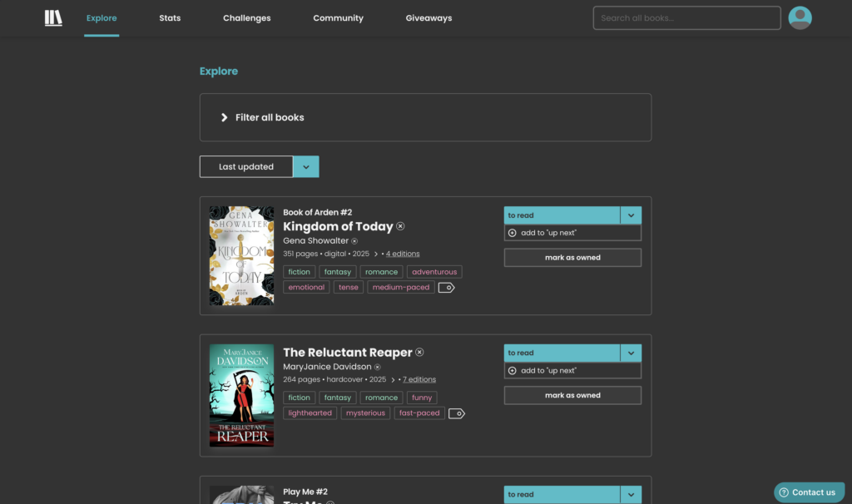Click the tag icon under The Reluctant Reaper
The image size is (852, 504).
457,414
